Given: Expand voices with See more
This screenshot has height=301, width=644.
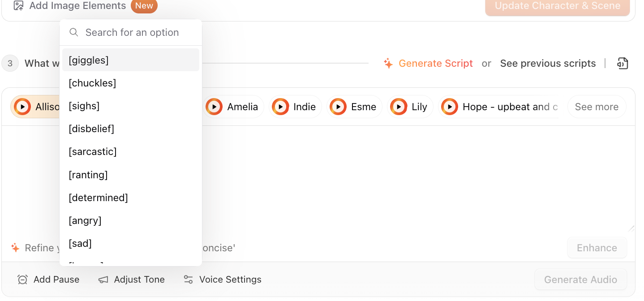Looking at the screenshot, I should pos(597,107).
